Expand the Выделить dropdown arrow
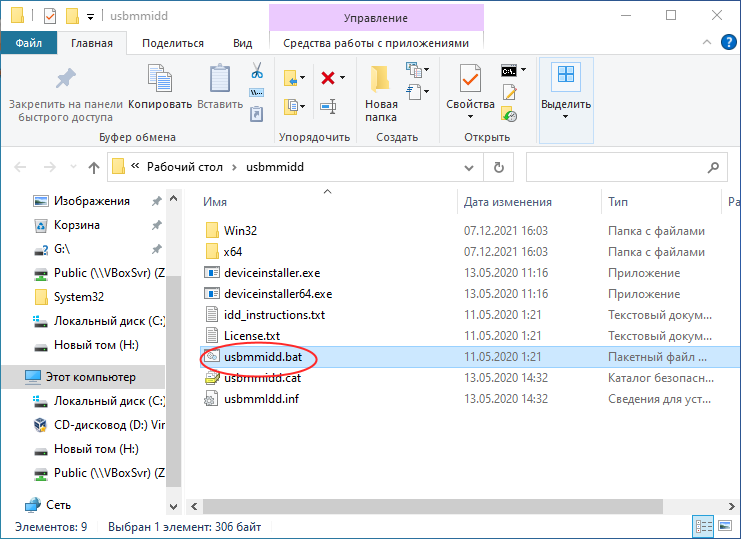Screen dimensions: 741x539 click(x=566, y=117)
